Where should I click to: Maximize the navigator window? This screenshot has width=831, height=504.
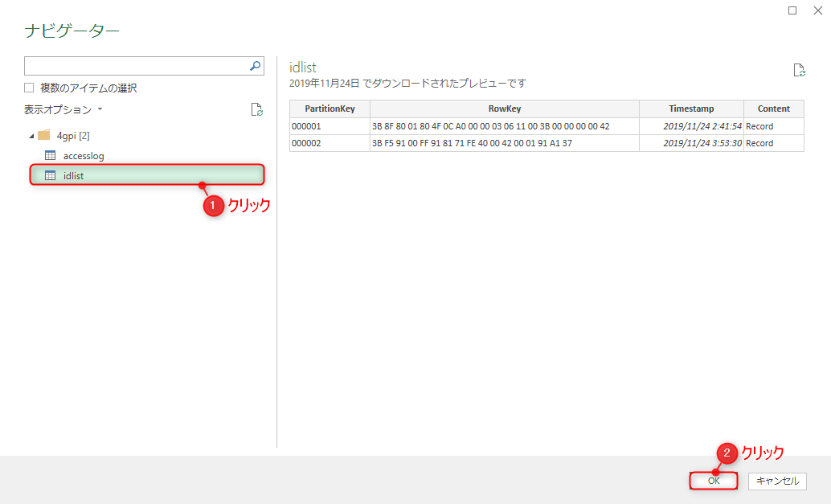(792, 10)
